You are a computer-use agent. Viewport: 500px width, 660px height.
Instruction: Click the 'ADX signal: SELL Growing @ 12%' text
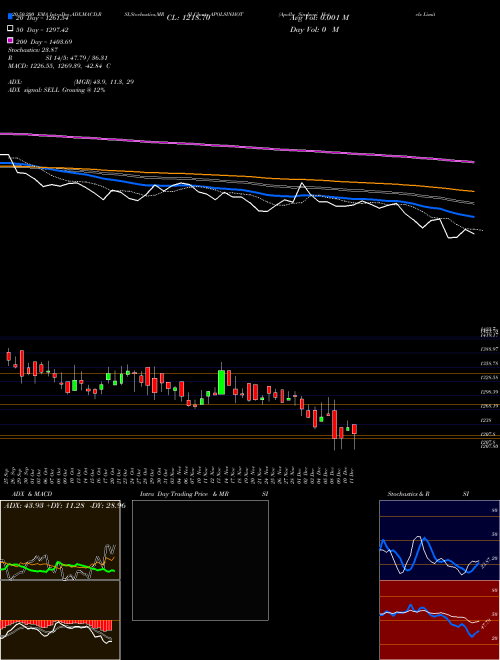click(56, 90)
